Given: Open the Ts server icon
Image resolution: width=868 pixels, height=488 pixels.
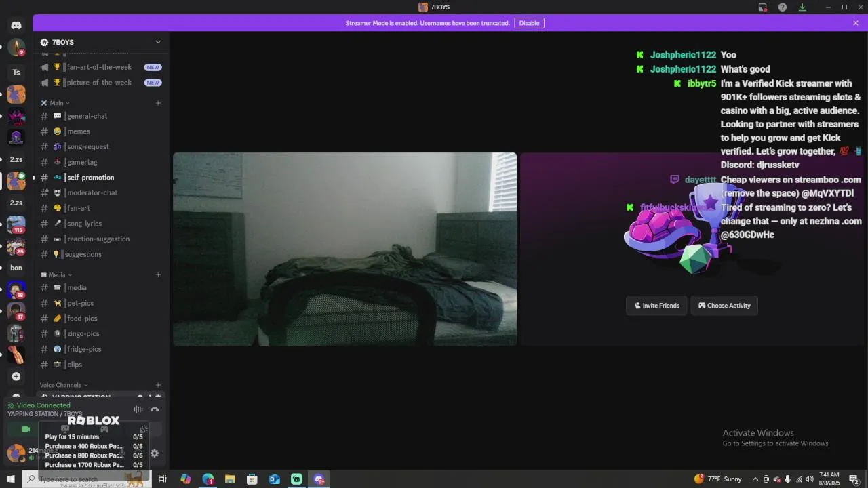Looking at the screenshot, I should click(x=16, y=73).
